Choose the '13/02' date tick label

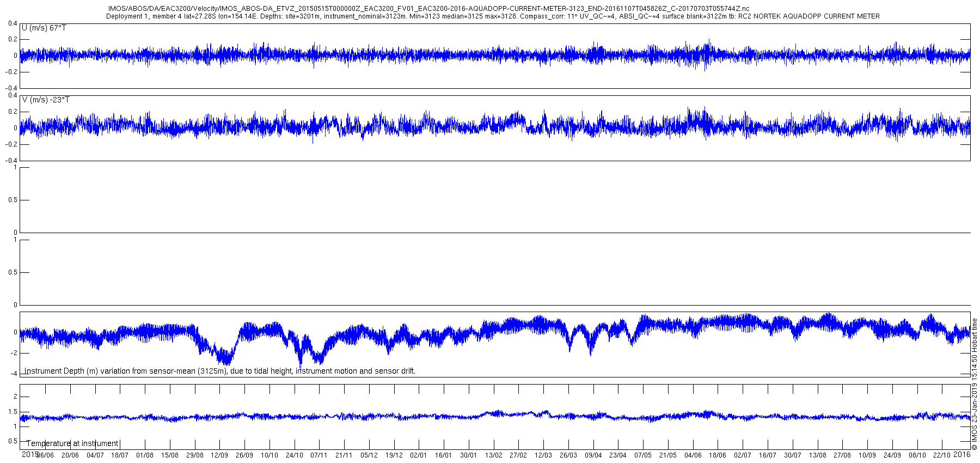494,455
